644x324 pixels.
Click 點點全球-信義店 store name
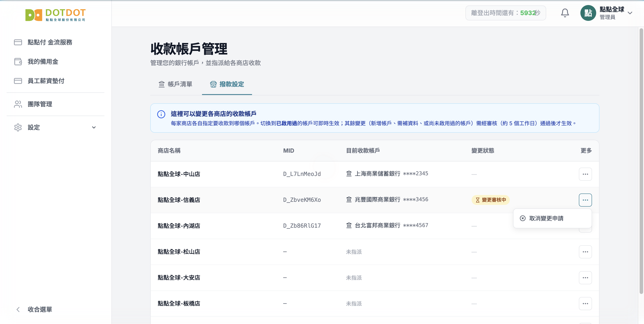[x=179, y=200]
